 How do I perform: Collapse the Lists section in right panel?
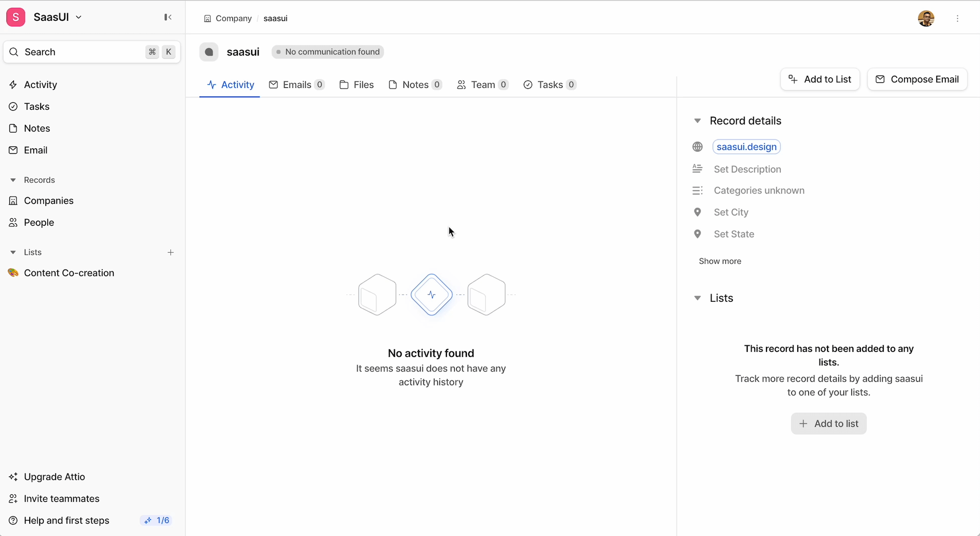click(x=698, y=298)
